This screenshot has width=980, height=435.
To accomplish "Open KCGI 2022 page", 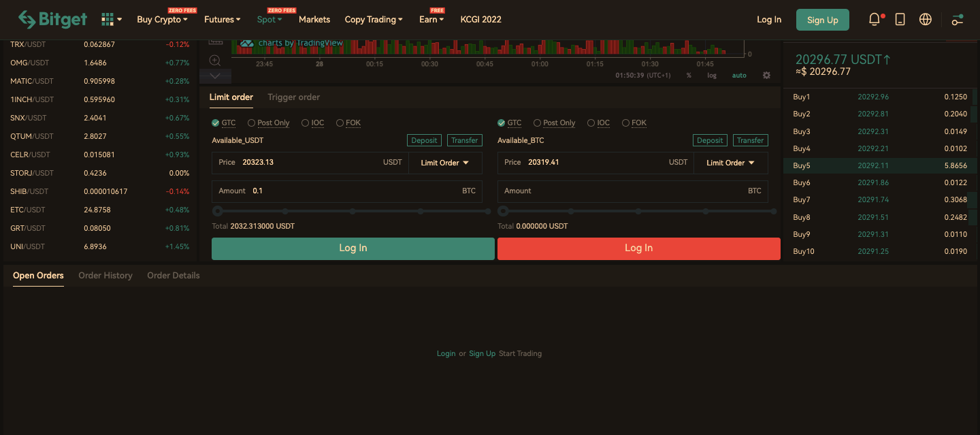I will 480,20.
